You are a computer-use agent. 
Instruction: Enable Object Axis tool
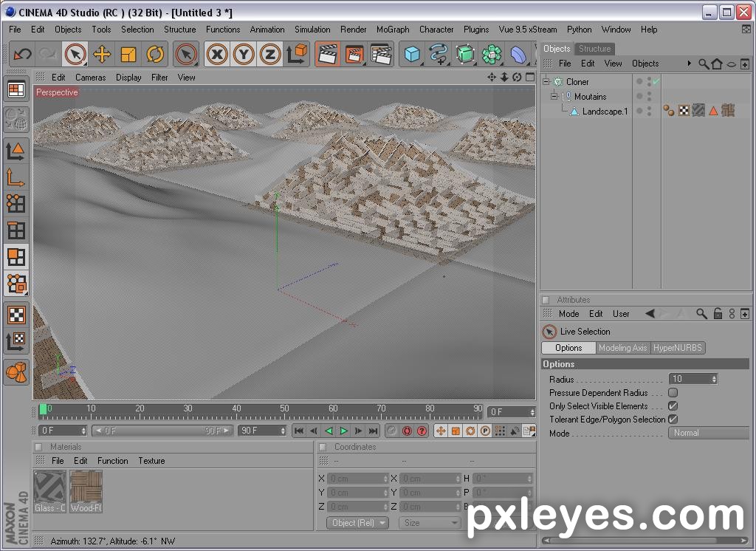pyautogui.click(x=16, y=178)
